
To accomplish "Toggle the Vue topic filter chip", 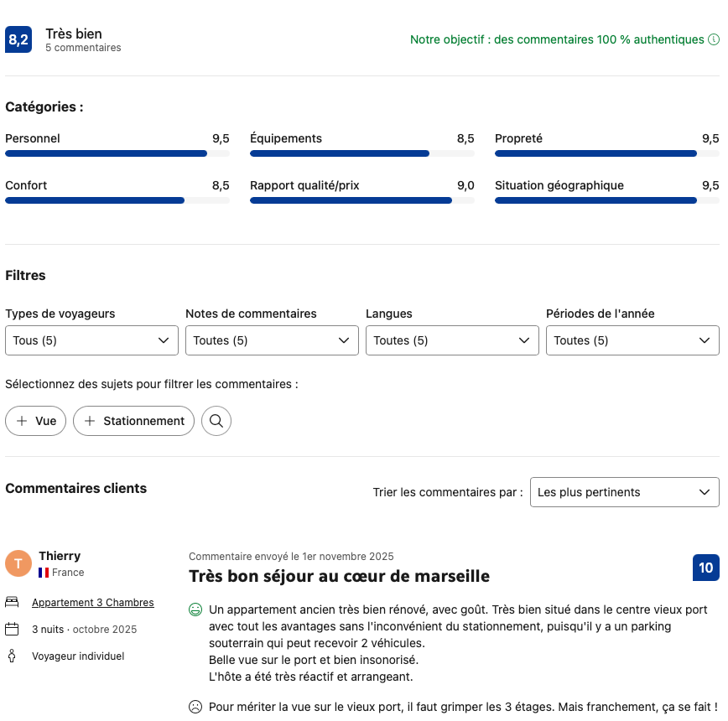I will [x=36, y=421].
